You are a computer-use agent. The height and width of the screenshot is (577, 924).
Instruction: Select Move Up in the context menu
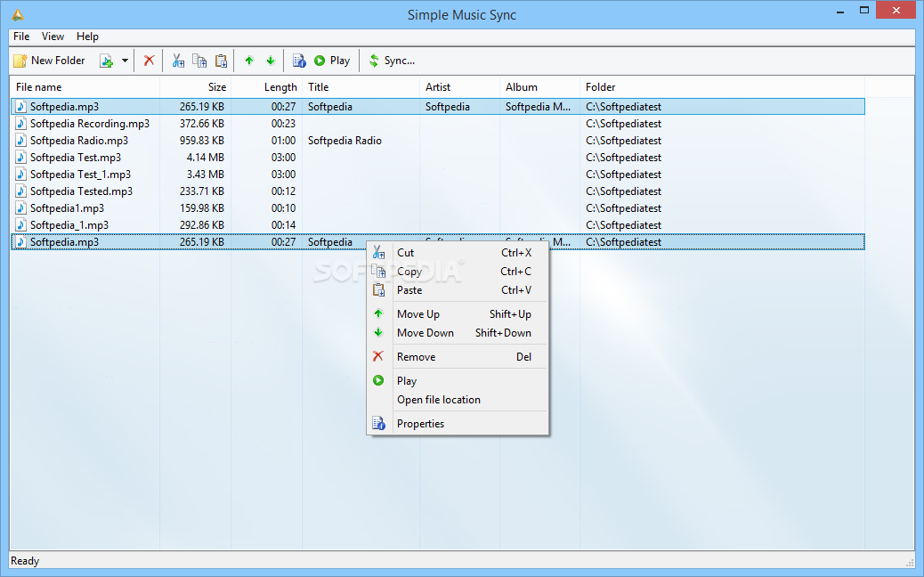click(458, 314)
